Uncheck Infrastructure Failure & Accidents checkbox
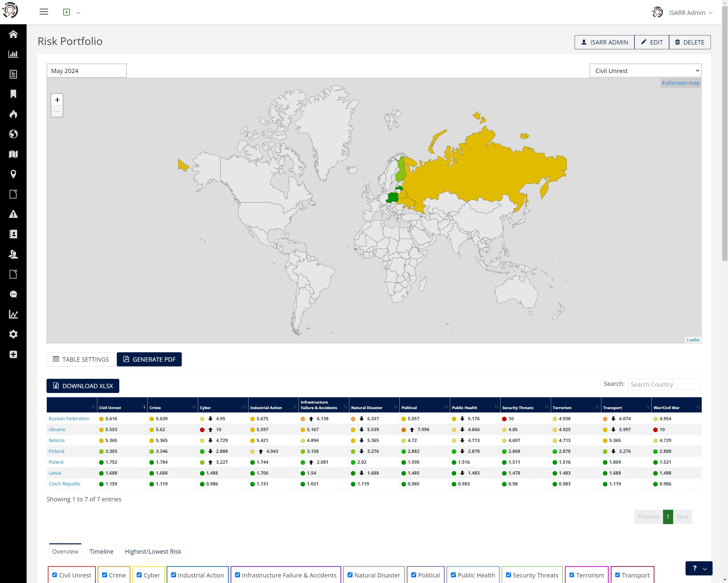Screen dimensions: 728x583 238,575
